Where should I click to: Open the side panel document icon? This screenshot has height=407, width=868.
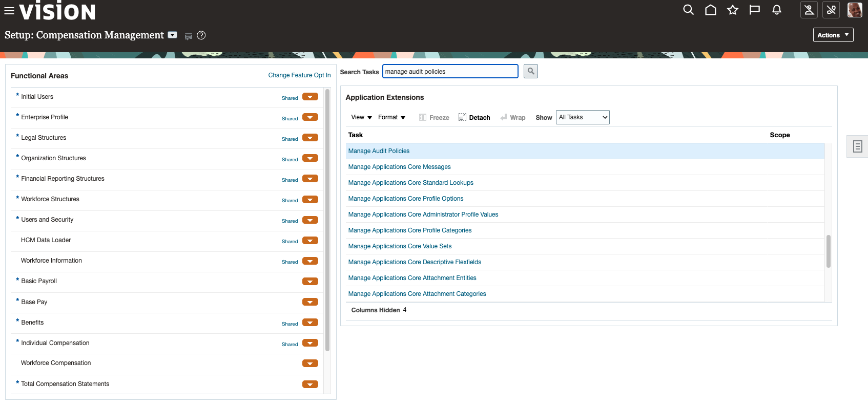click(x=857, y=146)
